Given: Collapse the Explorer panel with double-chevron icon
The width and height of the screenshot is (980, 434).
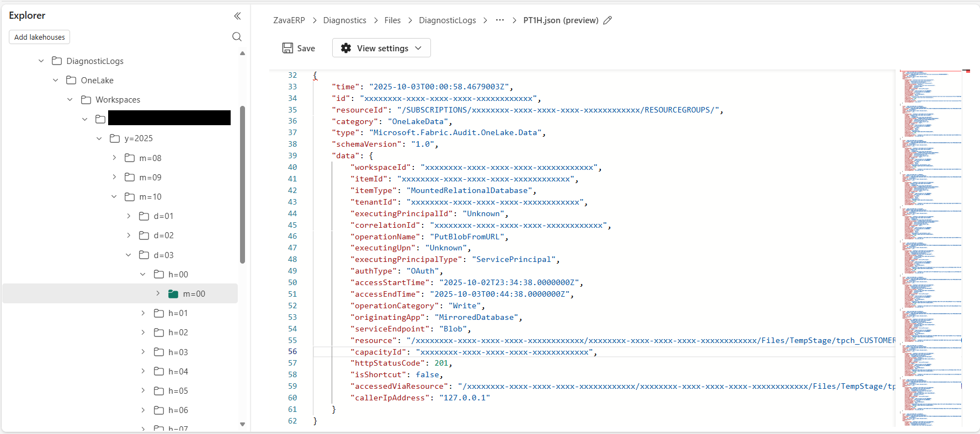Looking at the screenshot, I should [x=237, y=16].
